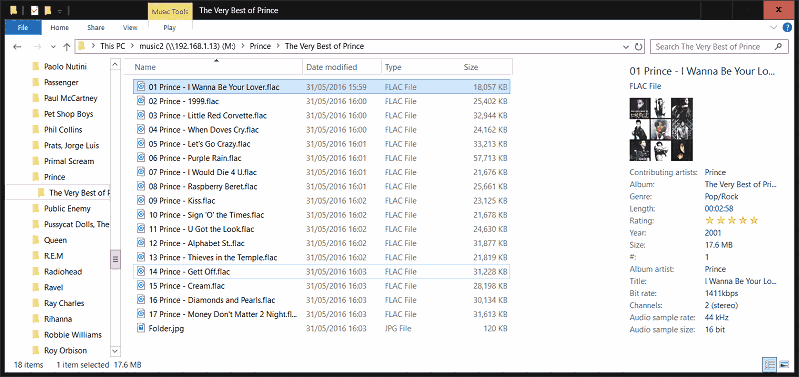Expand chevron after Prince in breadcrumb

(x=278, y=46)
